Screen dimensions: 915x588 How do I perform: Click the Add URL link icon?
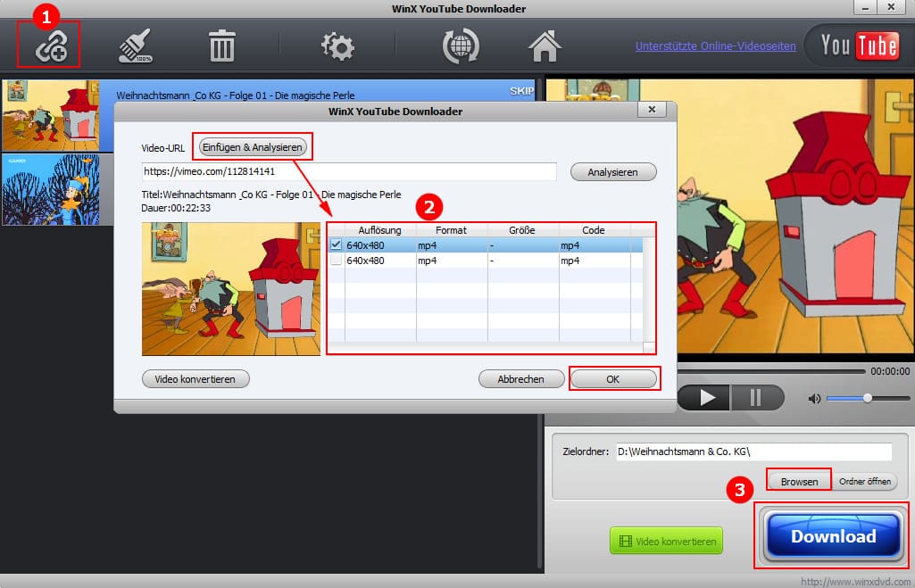pos(51,46)
